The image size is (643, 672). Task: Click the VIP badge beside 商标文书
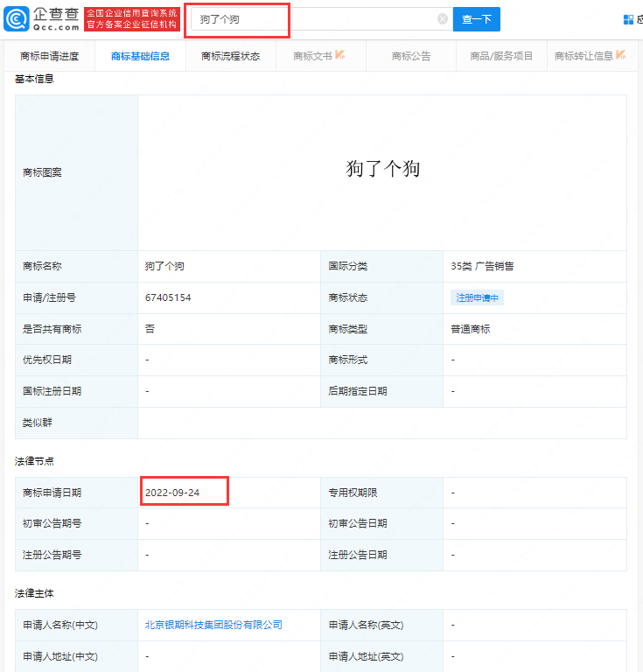pos(339,55)
